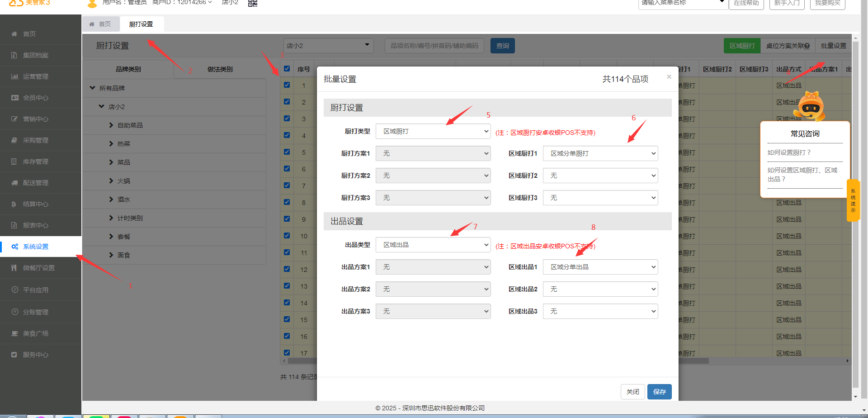
Task: Click the 运营管理 chart icon in sidebar
Action: click(14, 76)
